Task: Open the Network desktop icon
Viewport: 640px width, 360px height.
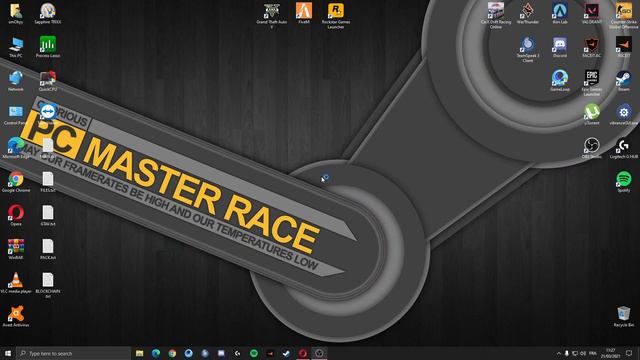Action: click(x=16, y=80)
